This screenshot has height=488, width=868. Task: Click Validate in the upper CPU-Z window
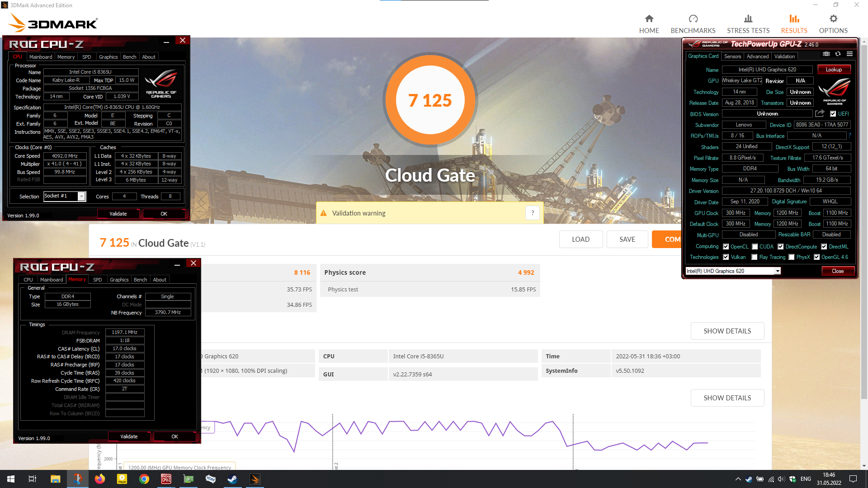pyautogui.click(x=118, y=214)
